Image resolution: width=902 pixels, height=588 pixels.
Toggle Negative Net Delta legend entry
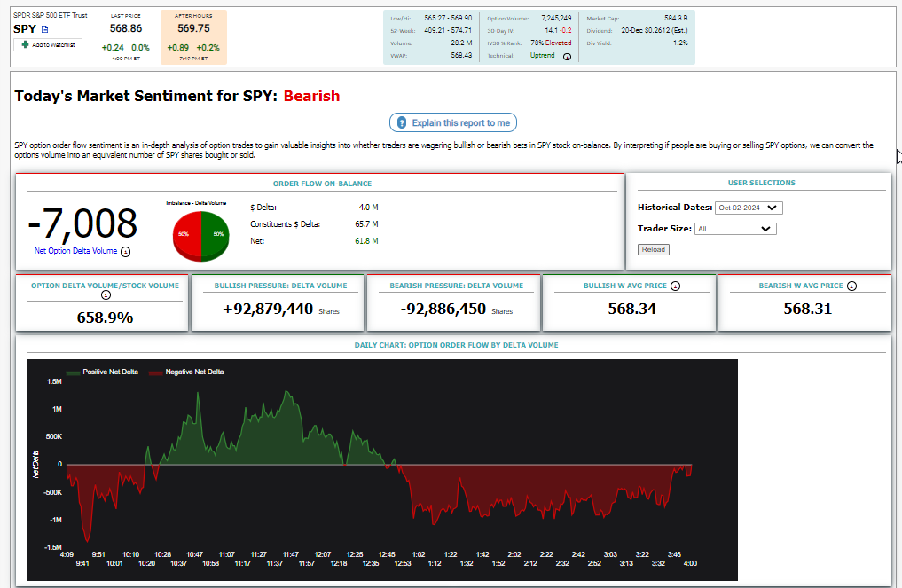click(185, 372)
